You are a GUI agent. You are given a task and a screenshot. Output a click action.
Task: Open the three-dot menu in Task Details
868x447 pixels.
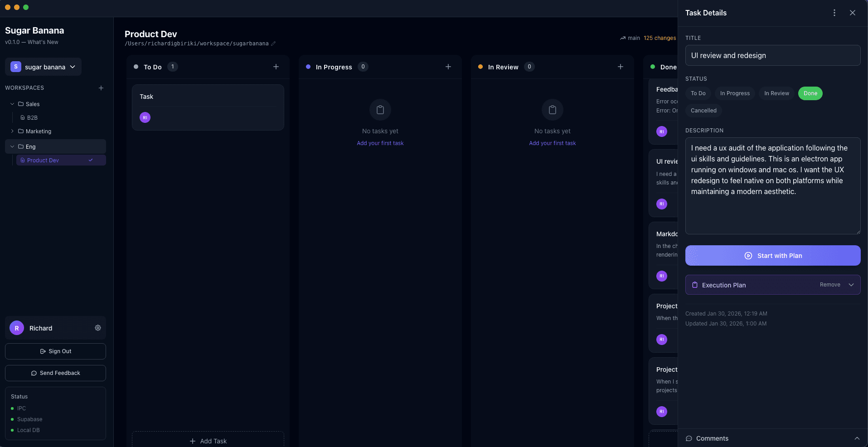coord(834,13)
